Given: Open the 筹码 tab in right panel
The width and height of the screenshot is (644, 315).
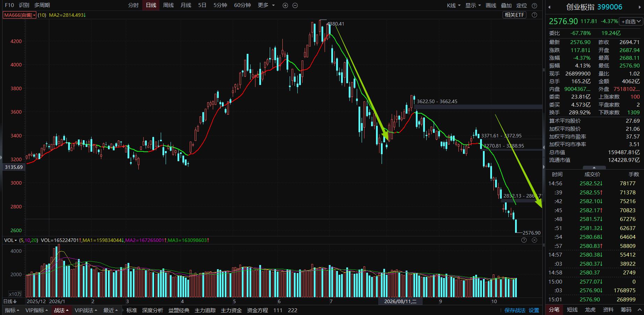Looking at the screenshot, I should point(626,309).
